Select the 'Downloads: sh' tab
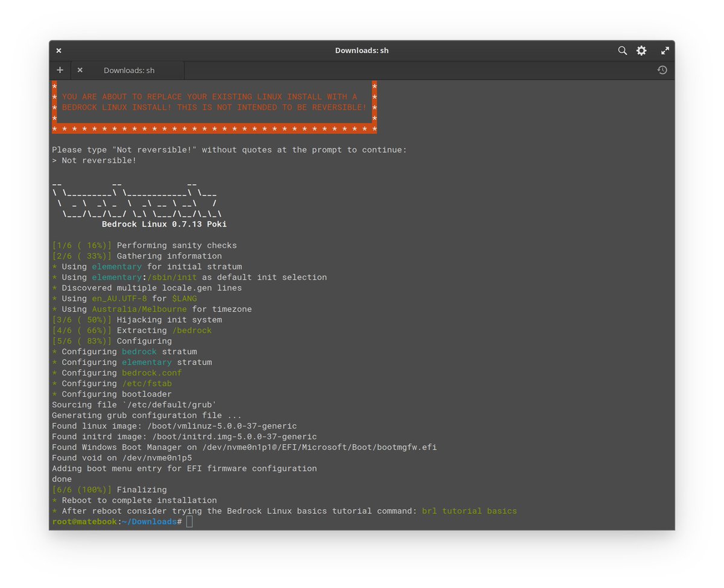Screen dimensions: 724x588 [x=129, y=70]
